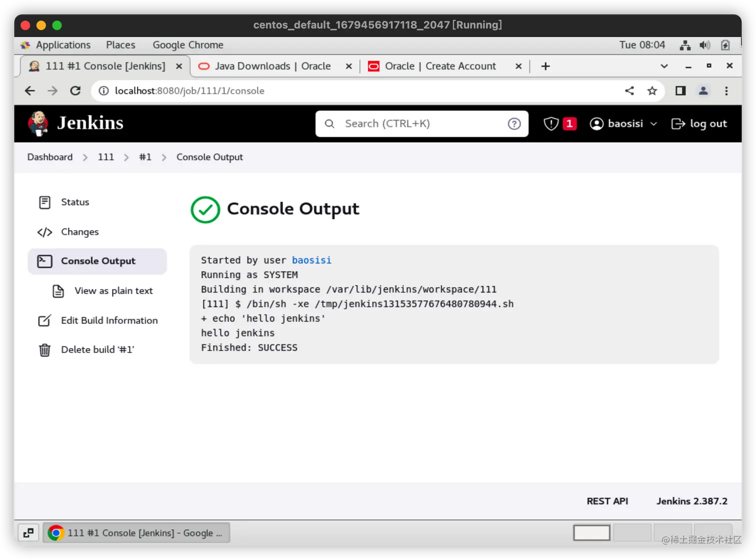Screen dimensions: 756x559
Task: Bookmark this page with the star icon
Action: [x=652, y=90]
